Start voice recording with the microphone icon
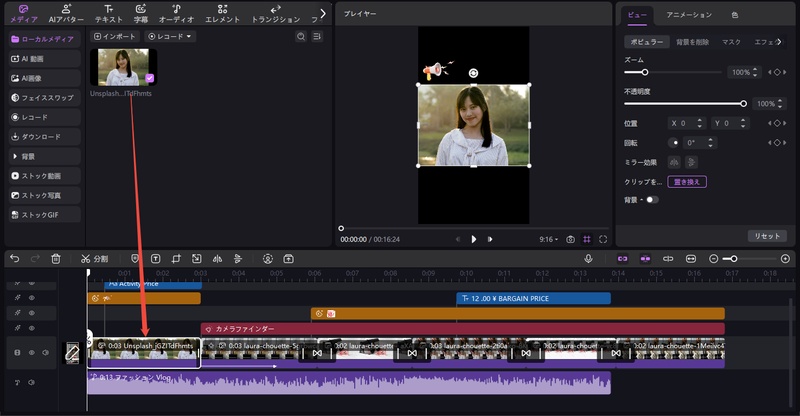The image size is (800, 416). coord(588,259)
